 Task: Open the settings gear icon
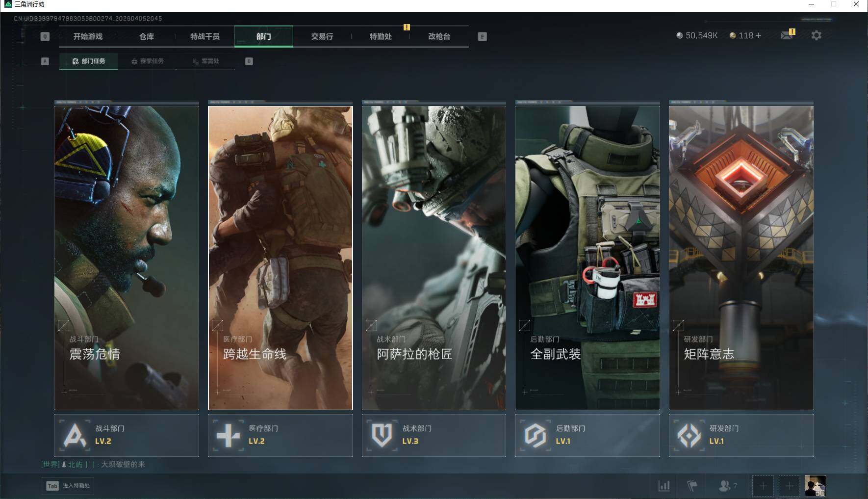coord(816,35)
